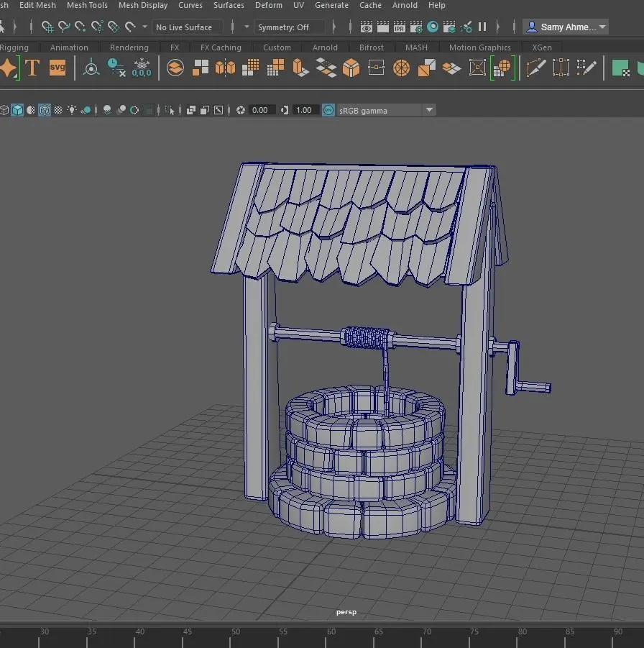The height and width of the screenshot is (648, 644).
Task: Toggle wireframe display in viewport
Action: (4, 110)
